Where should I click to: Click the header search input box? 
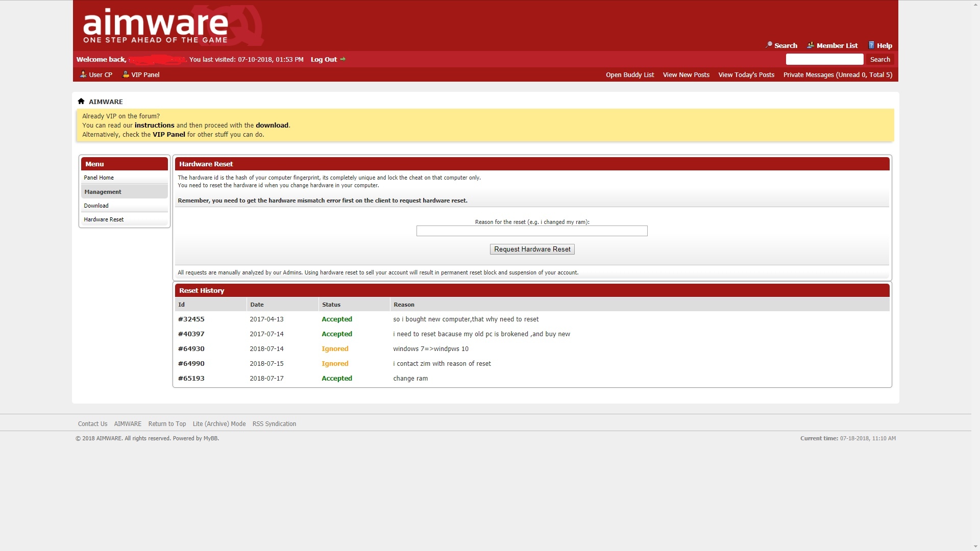tap(824, 59)
